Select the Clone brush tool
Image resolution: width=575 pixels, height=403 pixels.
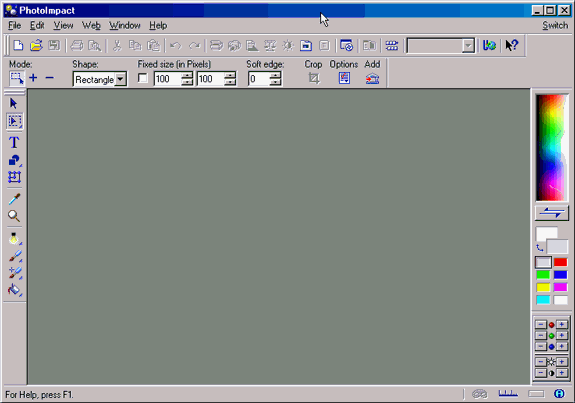click(15, 273)
